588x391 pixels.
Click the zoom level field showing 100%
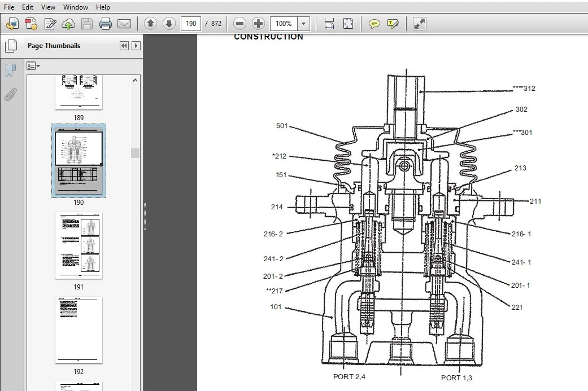[x=284, y=24]
